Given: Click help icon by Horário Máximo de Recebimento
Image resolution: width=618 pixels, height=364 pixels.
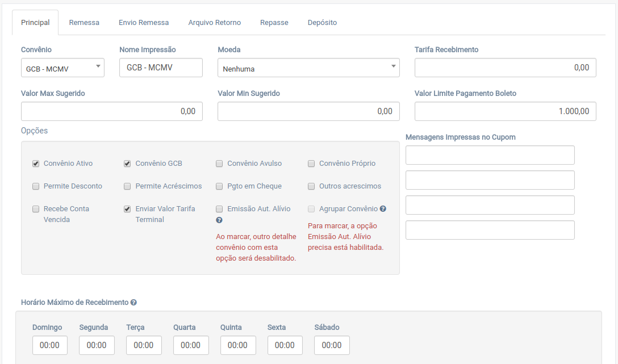Looking at the screenshot, I should pyautogui.click(x=133, y=303).
